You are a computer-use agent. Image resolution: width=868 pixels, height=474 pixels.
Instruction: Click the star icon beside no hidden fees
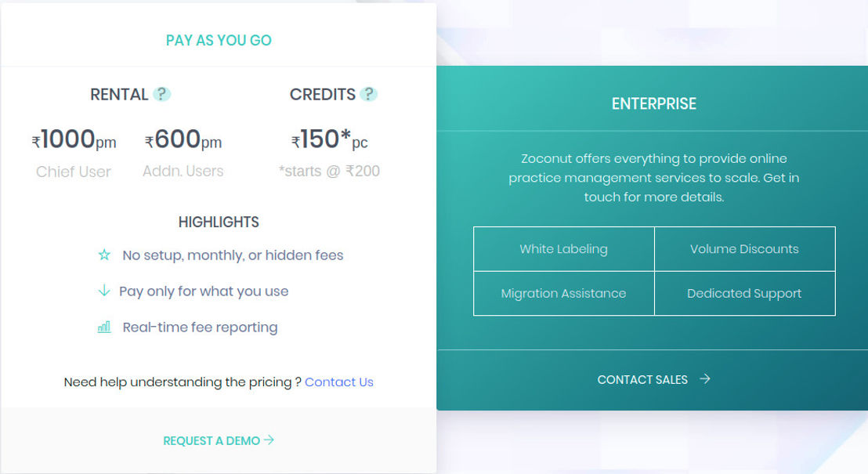click(x=104, y=255)
